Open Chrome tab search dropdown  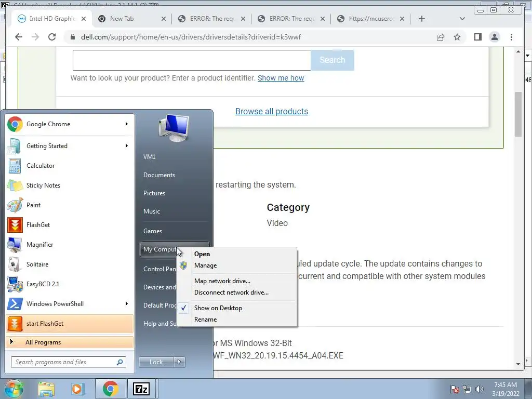click(x=462, y=19)
